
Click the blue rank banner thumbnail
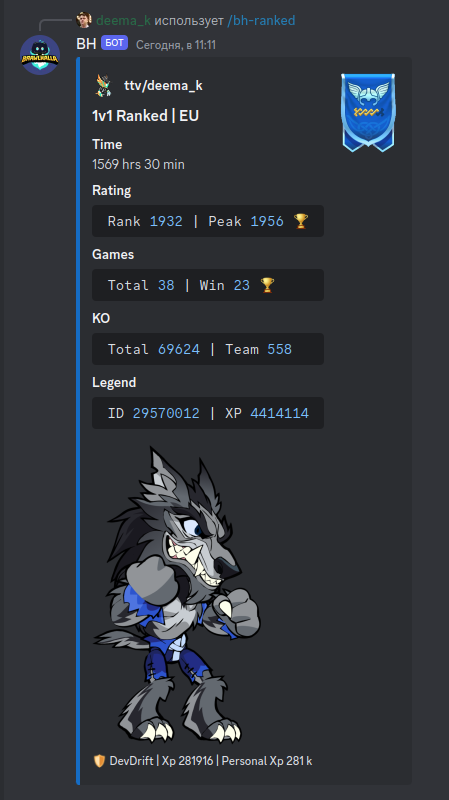click(x=367, y=112)
